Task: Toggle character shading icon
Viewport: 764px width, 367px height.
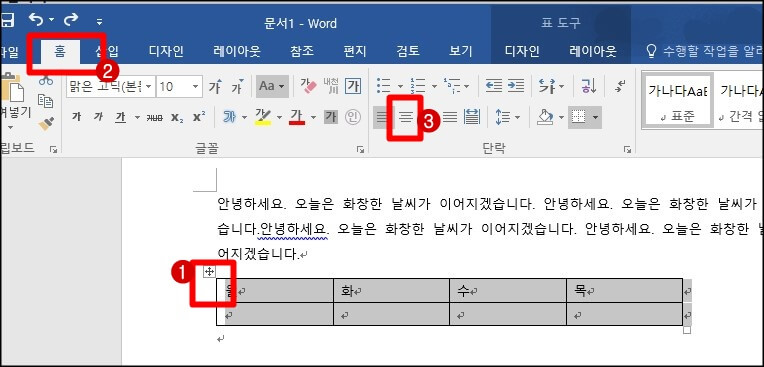Action: [x=331, y=117]
